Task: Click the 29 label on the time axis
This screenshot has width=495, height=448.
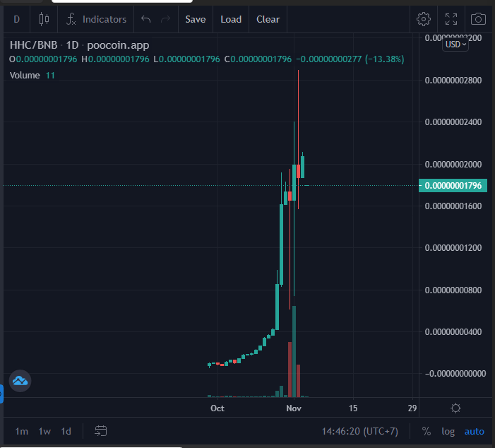Action: (x=412, y=408)
